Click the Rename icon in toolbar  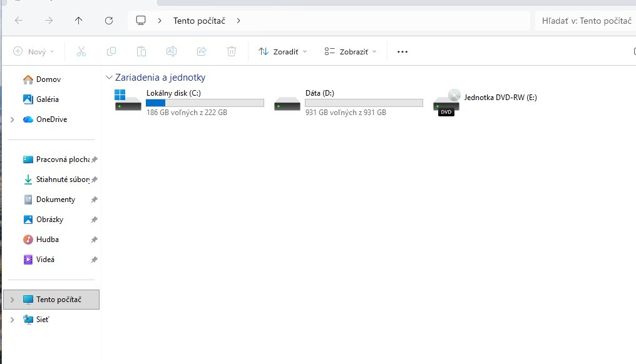172,51
